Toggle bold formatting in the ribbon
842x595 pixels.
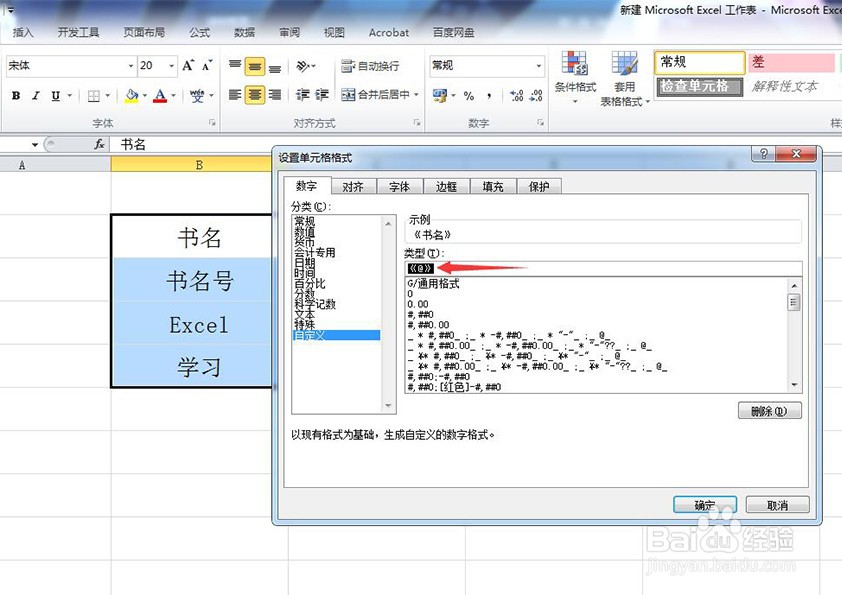(16, 96)
